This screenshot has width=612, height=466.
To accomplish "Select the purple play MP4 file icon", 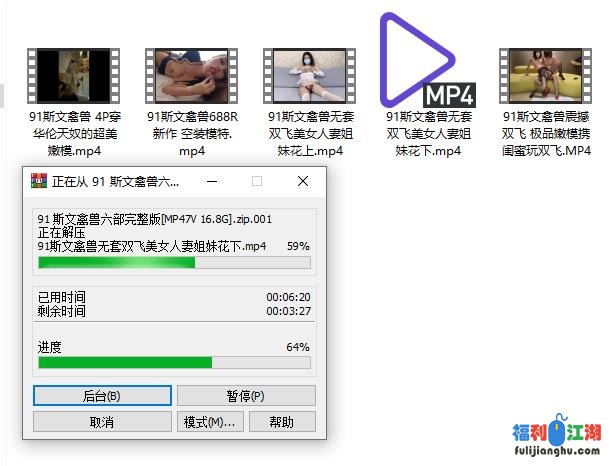I will [428, 60].
